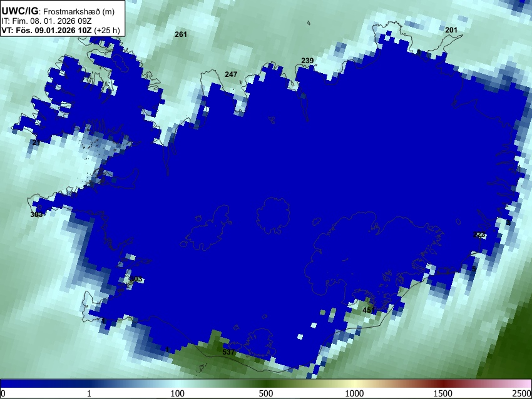Click the 261 value on the map
This screenshot has height=399, width=532.
(x=180, y=34)
